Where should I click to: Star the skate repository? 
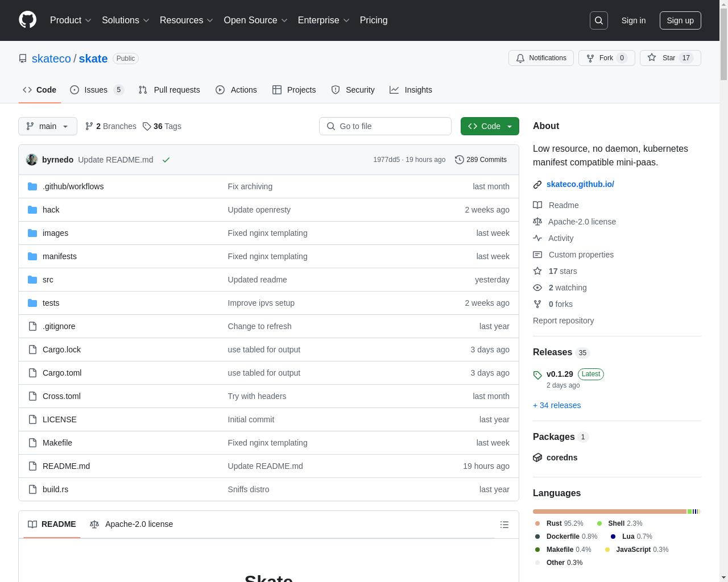(x=670, y=58)
